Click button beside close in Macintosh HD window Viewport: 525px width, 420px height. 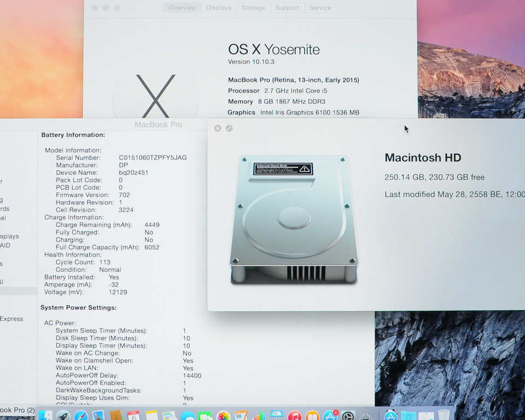(x=229, y=129)
